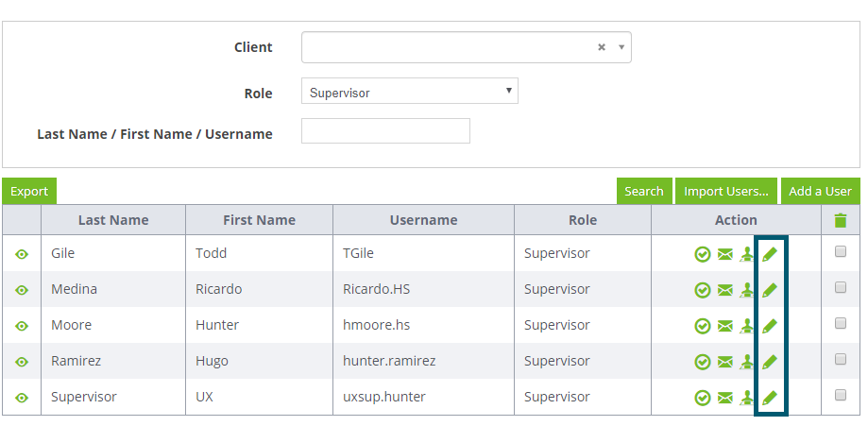Click the Role column header
Image resolution: width=868 pixels, height=426 pixels.
(583, 220)
